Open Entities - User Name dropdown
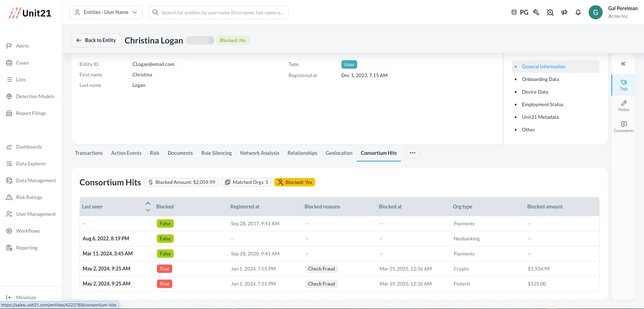The image size is (644, 309). (106, 12)
